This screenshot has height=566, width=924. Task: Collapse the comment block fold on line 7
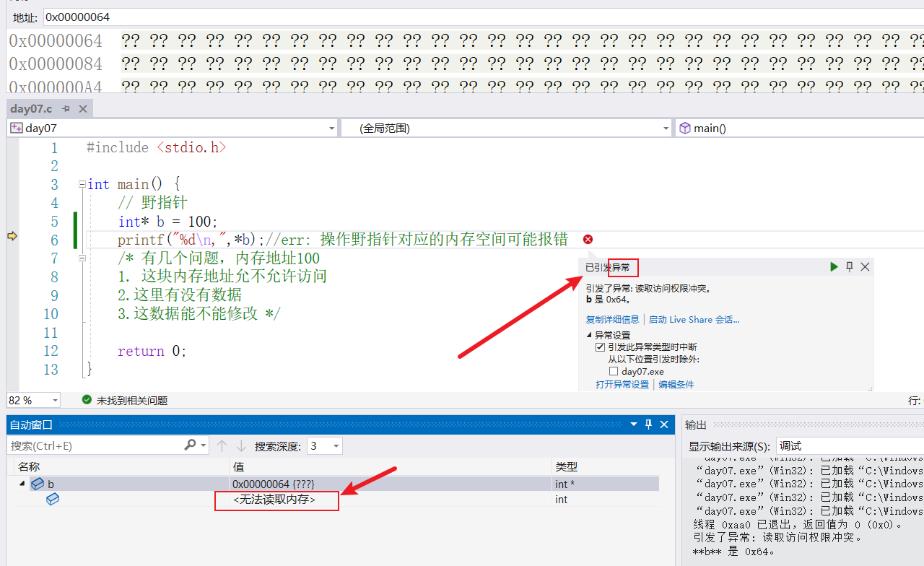82,258
